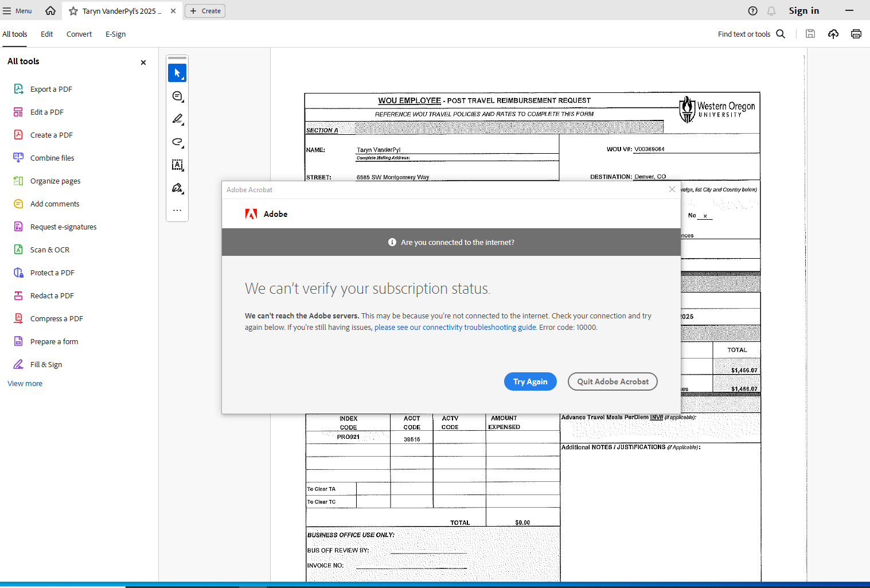Click the View more link
The height and width of the screenshot is (588, 870).
coord(25,383)
